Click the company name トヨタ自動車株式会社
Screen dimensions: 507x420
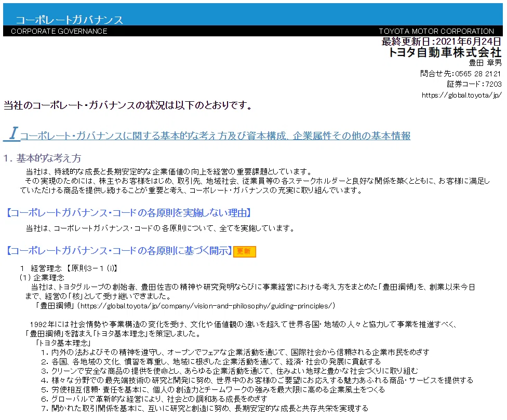click(445, 52)
